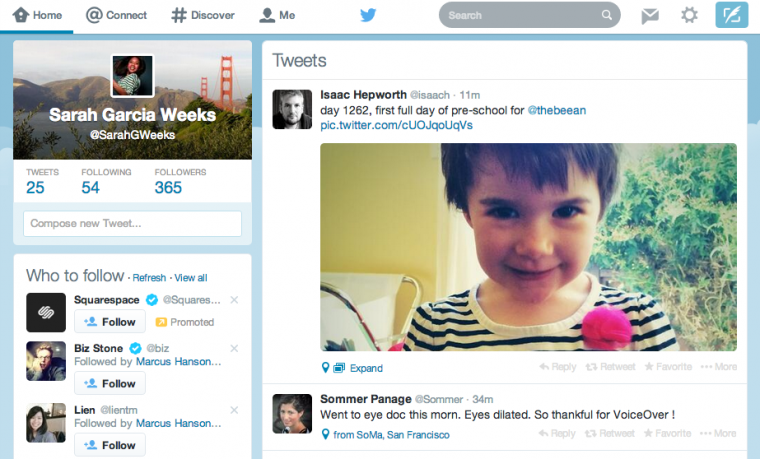Dismiss the Lien suggestion
This screenshot has height=459, width=760.
(x=234, y=410)
